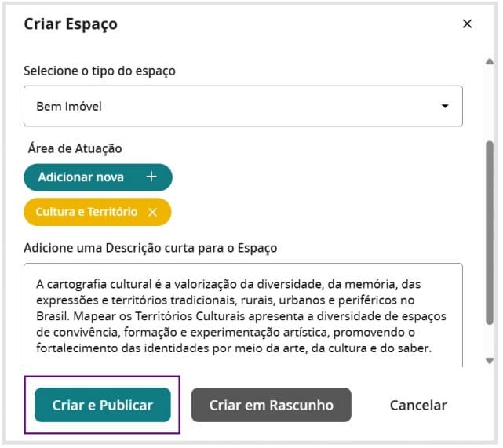Click the Adicione uma Descrição curta label
This screenshot has height=448, width=503.
click(x=150, y=248)
